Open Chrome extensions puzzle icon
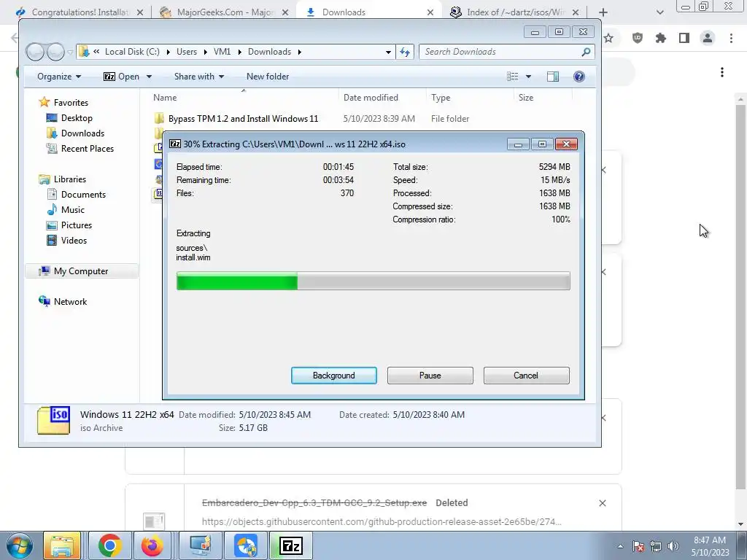Image resolution: width=747 pixels, height=560 pixels. click(x=661, y=38)
